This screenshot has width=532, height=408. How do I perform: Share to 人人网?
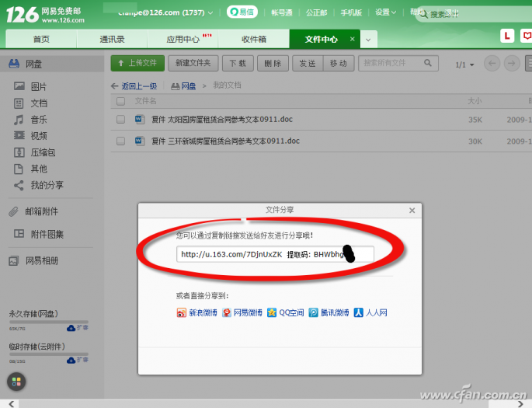pos(370,312)
